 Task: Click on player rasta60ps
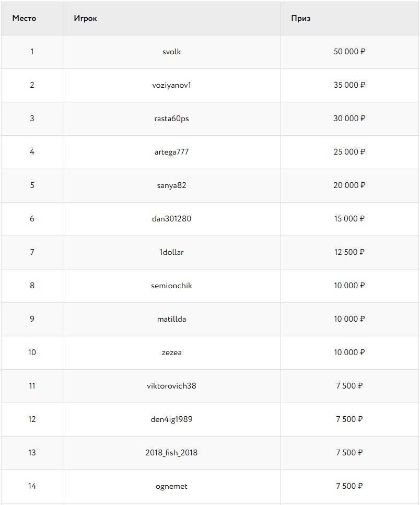[x=171, y=119]
